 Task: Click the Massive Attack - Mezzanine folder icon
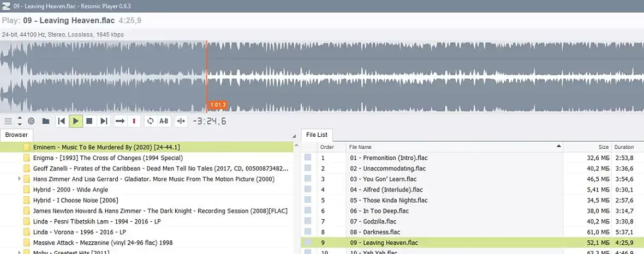pyautogui.click(x=27, y=243)
